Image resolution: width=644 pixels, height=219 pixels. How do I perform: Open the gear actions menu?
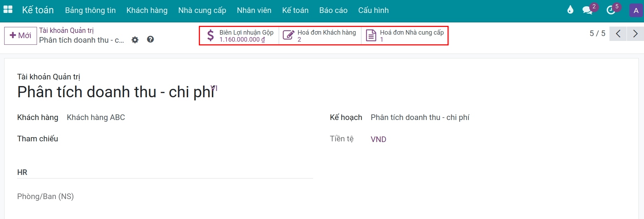135,40
